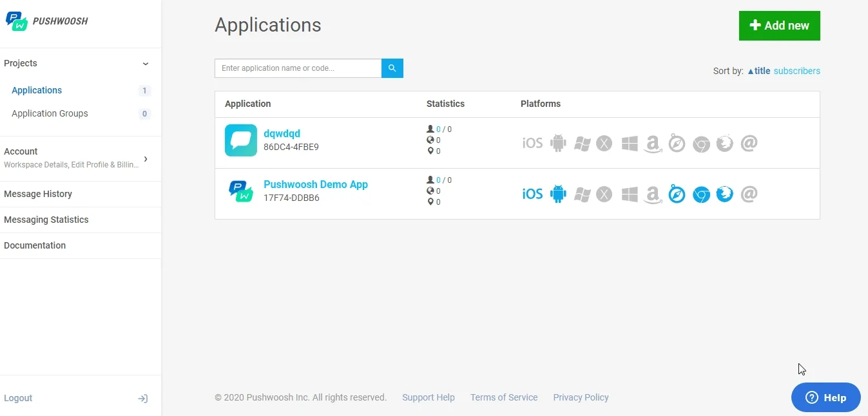
Task: Open Application Groups in the sidebar
Action: (x=50, y=113)
